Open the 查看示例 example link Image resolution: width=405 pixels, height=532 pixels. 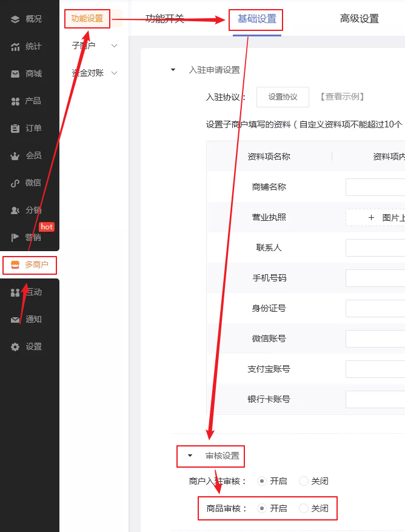[342, 97]
